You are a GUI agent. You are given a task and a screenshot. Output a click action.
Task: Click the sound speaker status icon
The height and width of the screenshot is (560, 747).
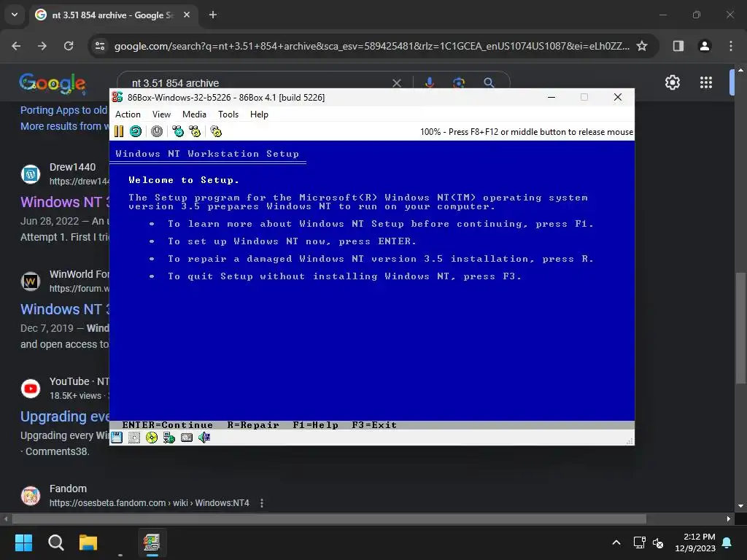tap(204, 437)
